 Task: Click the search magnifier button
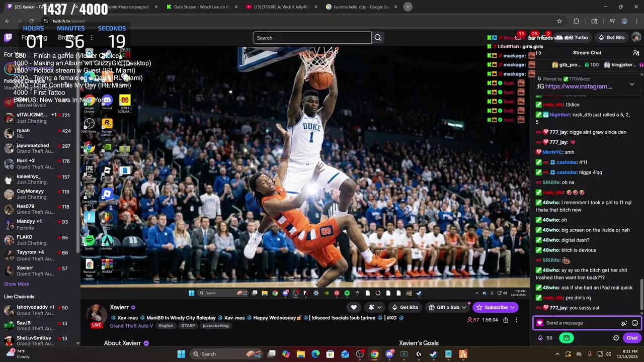tap(378, 38)
